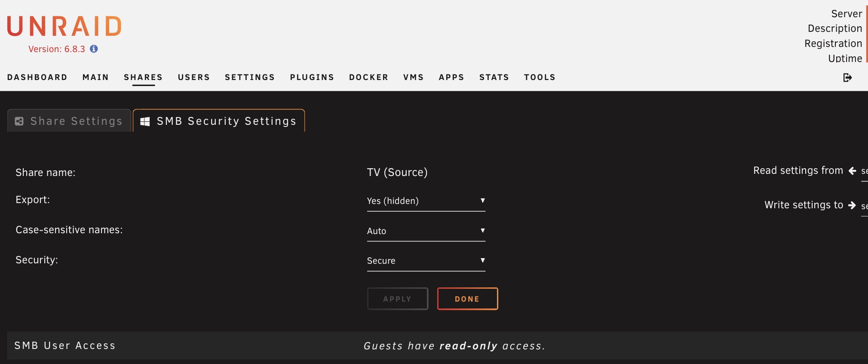Click the left arrow beside Read settings from
This screenshot has height=364, width=868.
tap(852, 171)
